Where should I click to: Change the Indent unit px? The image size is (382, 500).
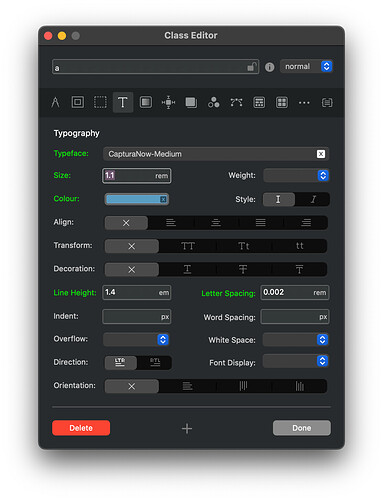165,317
